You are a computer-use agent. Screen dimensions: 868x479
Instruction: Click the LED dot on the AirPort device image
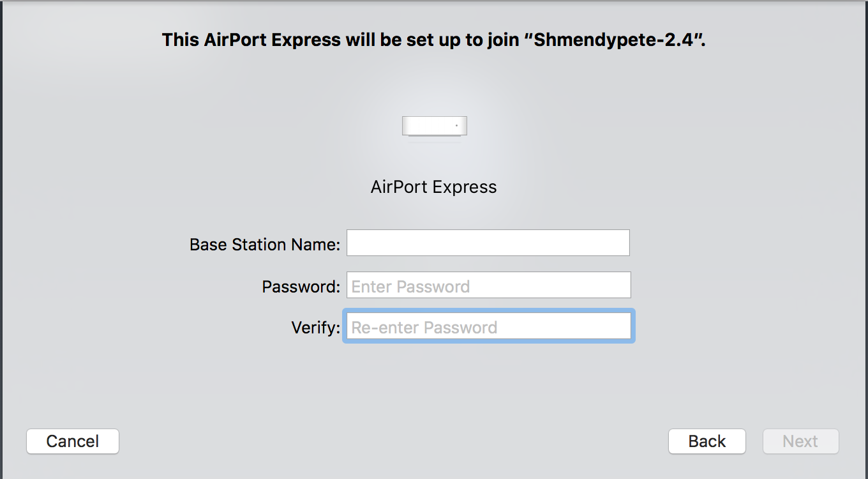click(456, 126)
